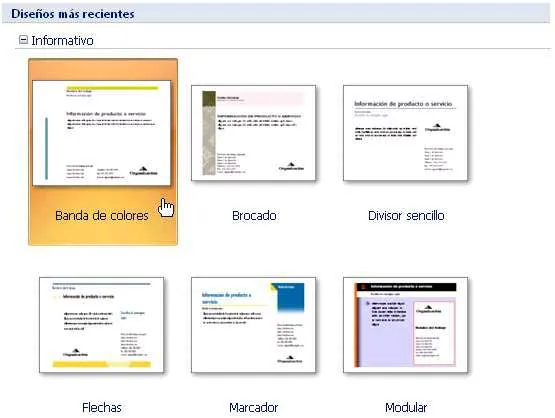The image size is (555, 418).
Task: Click the Informativo category heading
Action: coord(62,40)
